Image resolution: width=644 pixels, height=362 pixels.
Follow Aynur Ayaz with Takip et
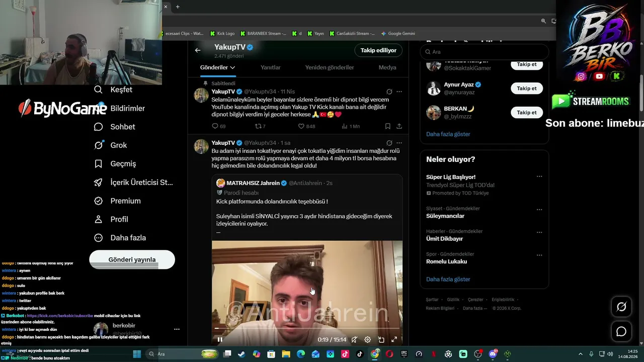[x=527, y=88]
